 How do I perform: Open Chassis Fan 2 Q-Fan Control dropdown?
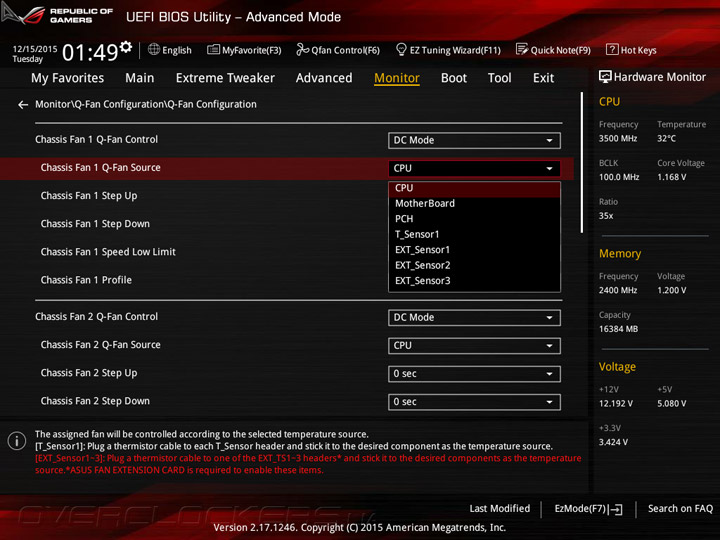(474, 318)
